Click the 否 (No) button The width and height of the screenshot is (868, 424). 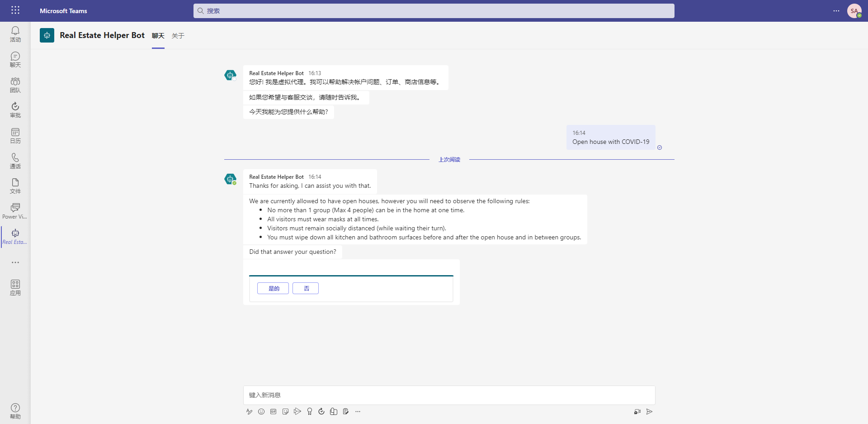coord(306,288)
